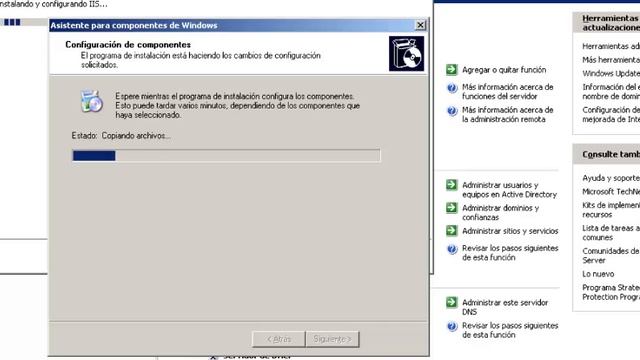Open Más información acerca de funciones del servidor
640x360 pixels.
508,91
